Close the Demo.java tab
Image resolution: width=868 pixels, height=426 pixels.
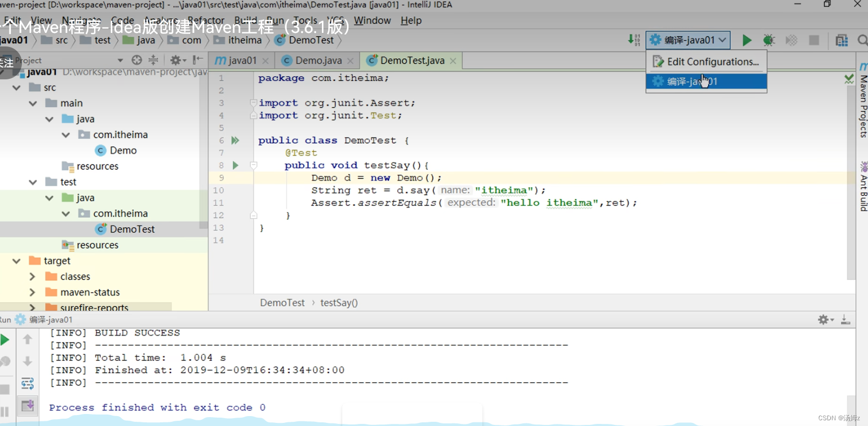[x=351, y=61]
